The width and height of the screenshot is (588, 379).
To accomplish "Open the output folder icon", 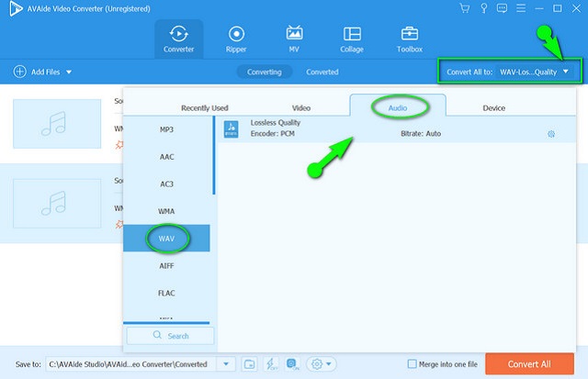I will [249, 364].
